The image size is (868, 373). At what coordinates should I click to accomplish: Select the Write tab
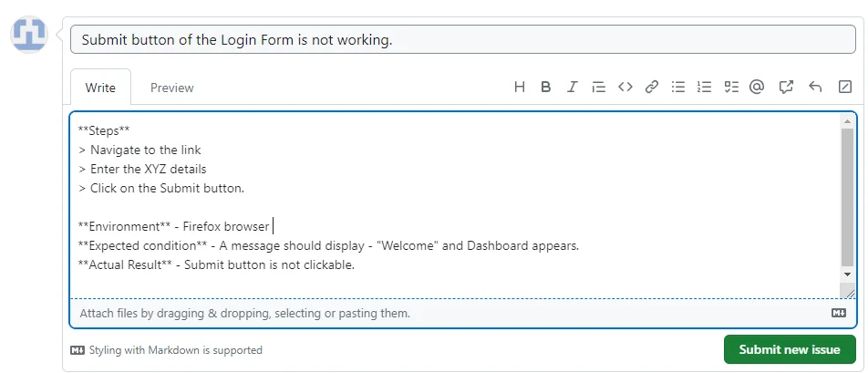coord(100,88)
